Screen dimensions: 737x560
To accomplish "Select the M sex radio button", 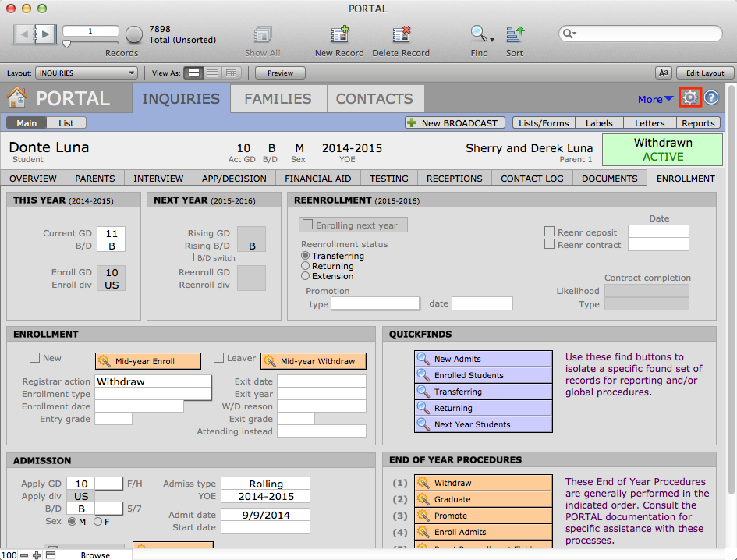I will pos(73,522).
